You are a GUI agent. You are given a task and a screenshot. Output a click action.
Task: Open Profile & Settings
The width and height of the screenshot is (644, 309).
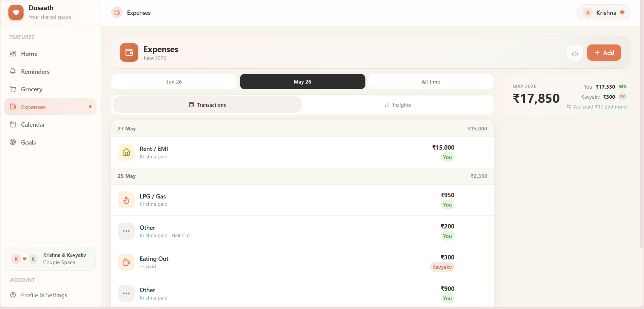[x=50, y=295]
